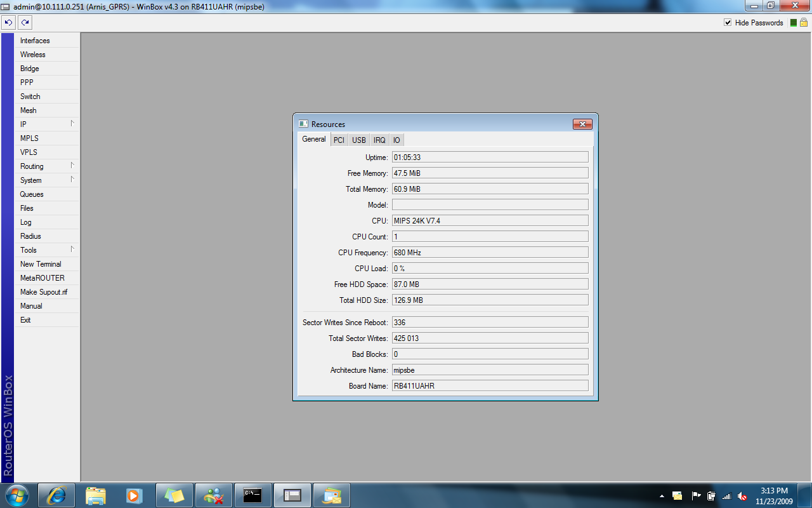Click the Undo arrow icon in WinBox toolbar

[9, 23]
